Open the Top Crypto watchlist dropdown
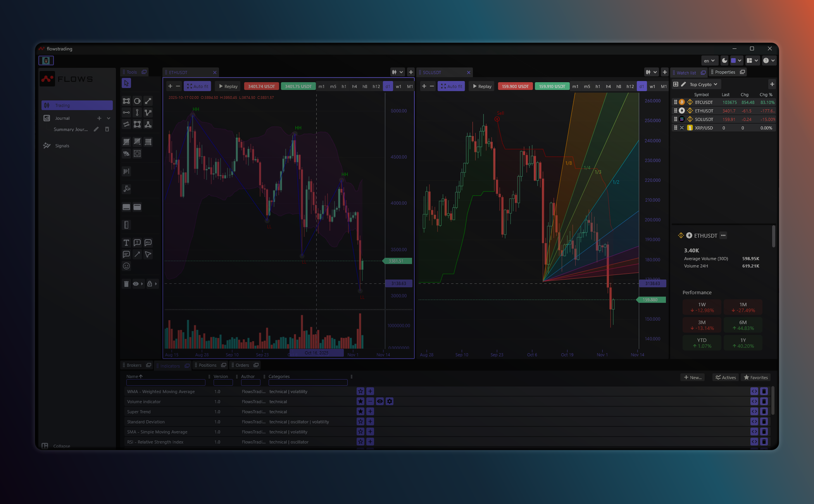Screen dimensions: 814x504 click(x=703, y=85)
